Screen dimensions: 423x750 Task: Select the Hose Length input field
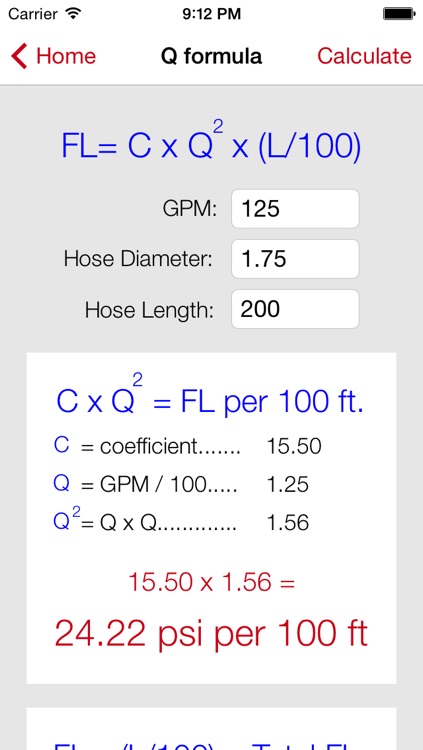[x=295, y=309]
